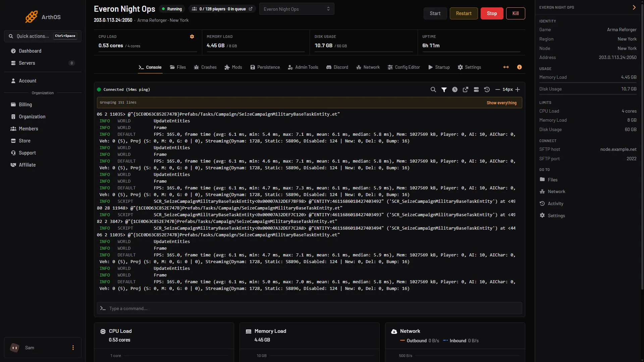Increase console font size plus
Viewport: 644px width, 362px height.
pyautogui.click(x=518, y=89)
